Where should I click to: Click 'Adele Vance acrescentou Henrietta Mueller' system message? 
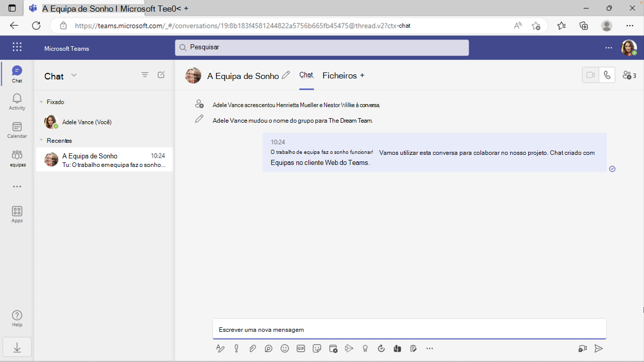296,105
